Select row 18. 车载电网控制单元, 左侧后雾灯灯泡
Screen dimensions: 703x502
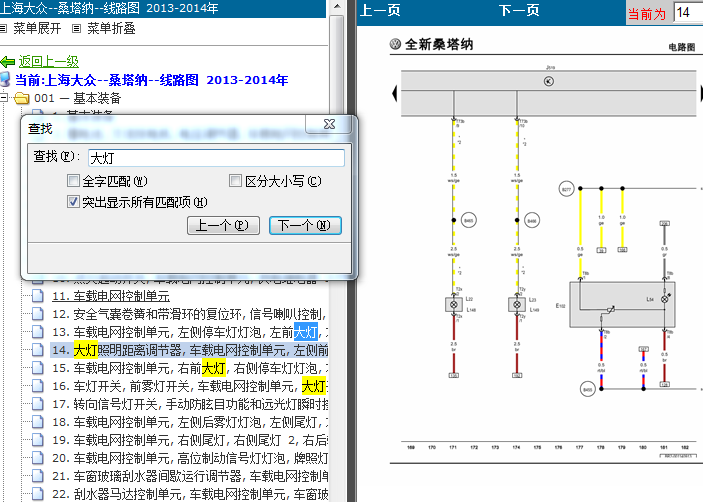pos(189,422)
